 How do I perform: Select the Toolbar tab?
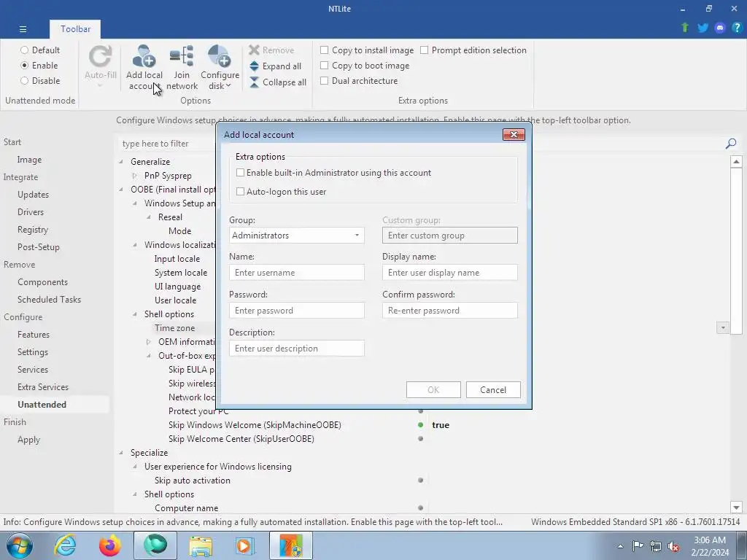click(x=75, y=29)
